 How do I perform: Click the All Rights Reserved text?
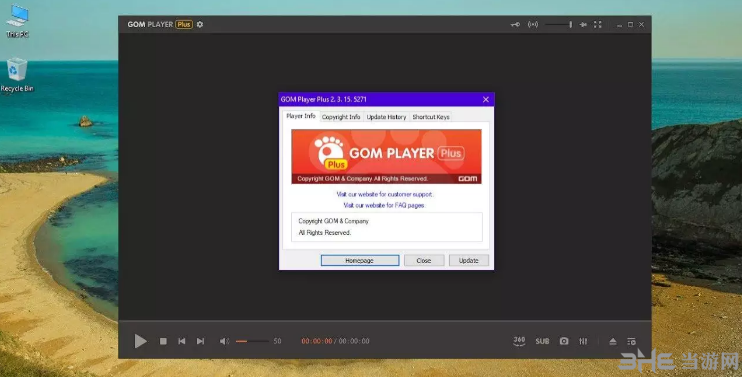[325, 233]
